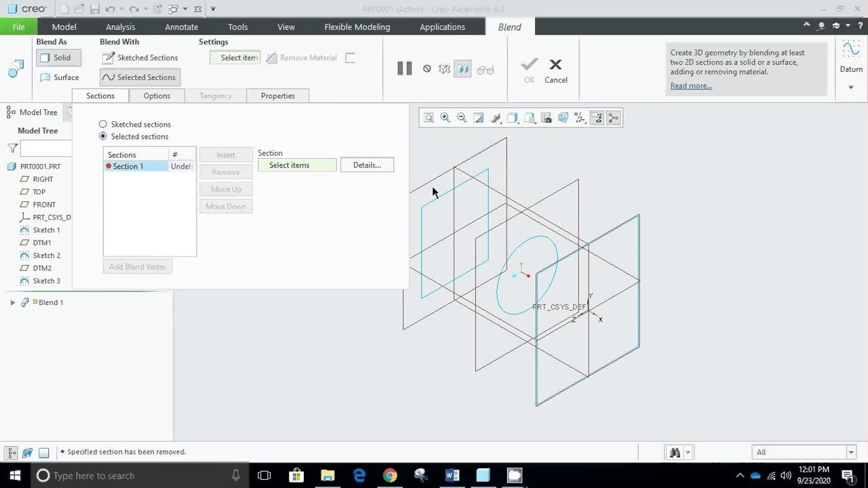Click the Select items section collector
The height and width of the screenshot is (488, 868).
click(297, 165)
